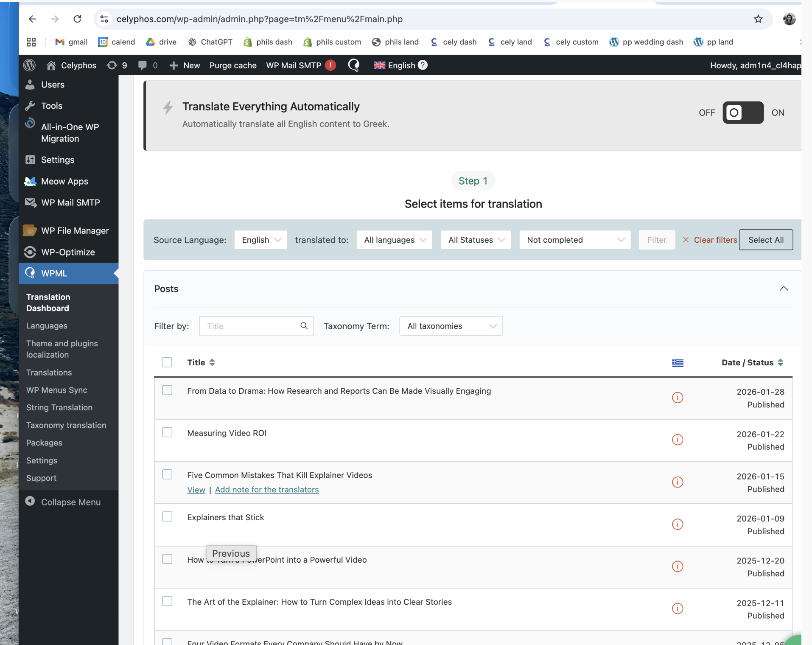Collapse the Posts section chevron
Screen dimensions: 812x645
click(x=784, y=289)
